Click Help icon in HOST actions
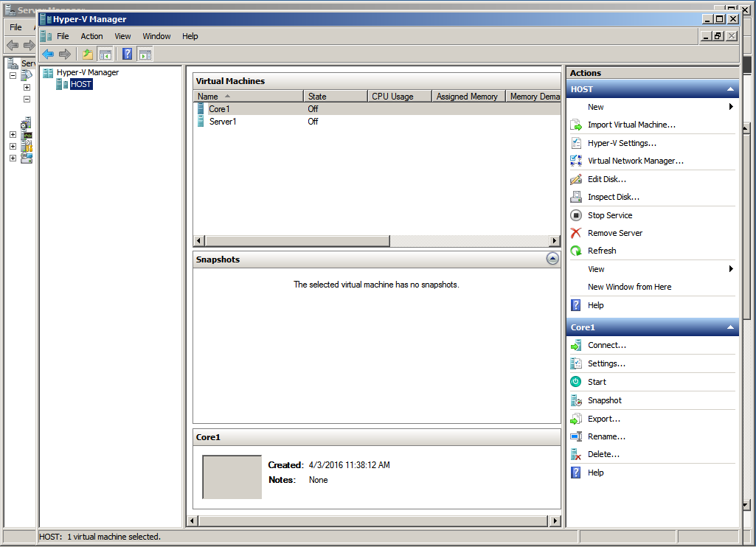The height and width of the screenshot is (547, 756). click(x=576, y=305)
